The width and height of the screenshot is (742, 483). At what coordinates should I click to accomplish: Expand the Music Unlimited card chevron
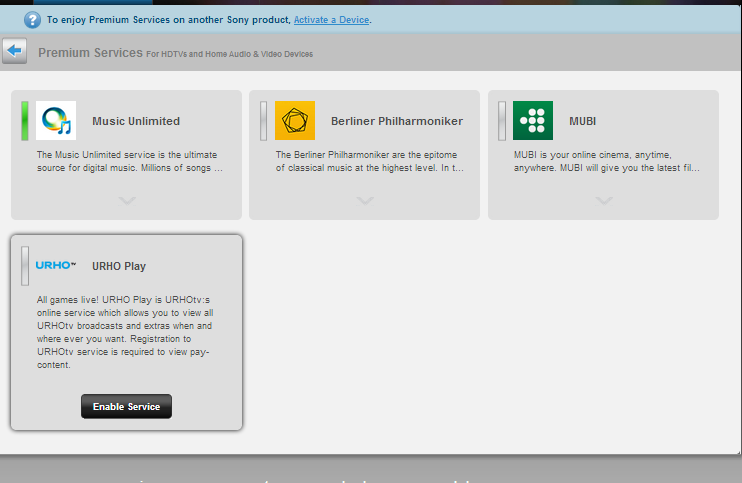[127, 201]
